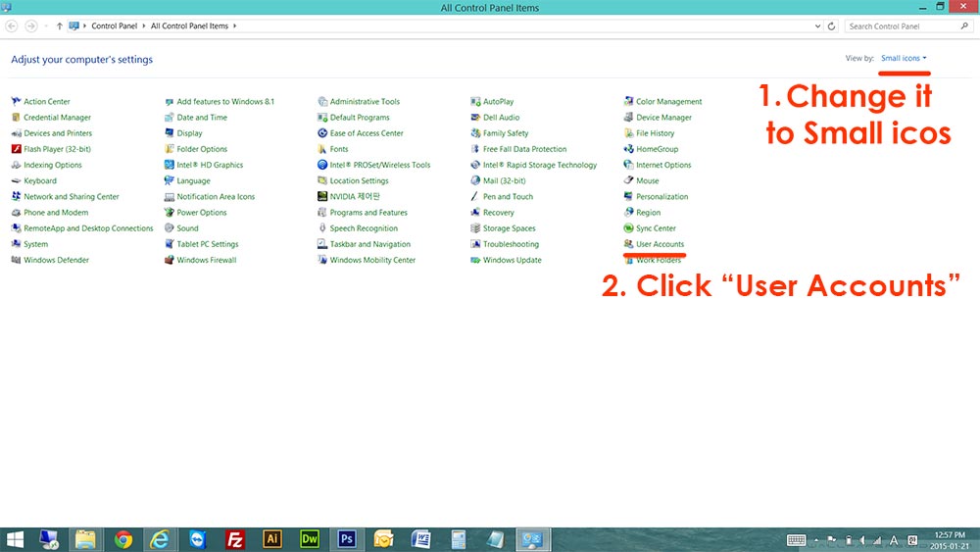Click the Back navigation button

click(x=12, y=26)
